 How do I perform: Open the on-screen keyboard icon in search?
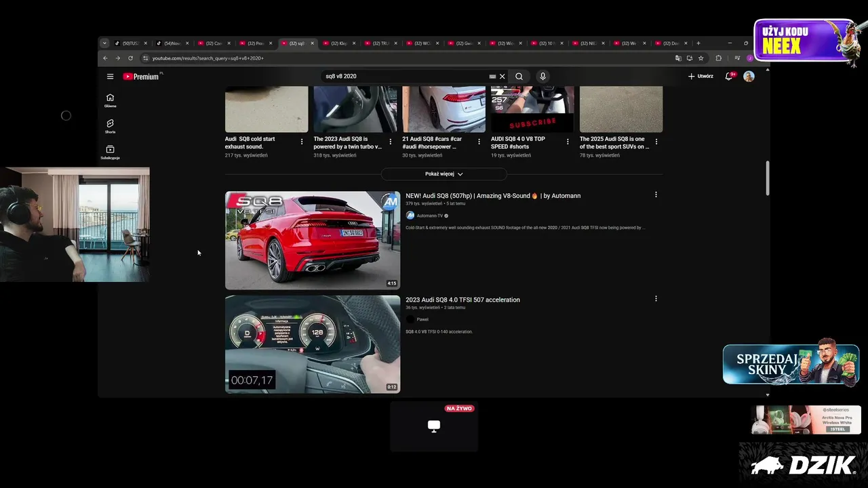(492, 77)
